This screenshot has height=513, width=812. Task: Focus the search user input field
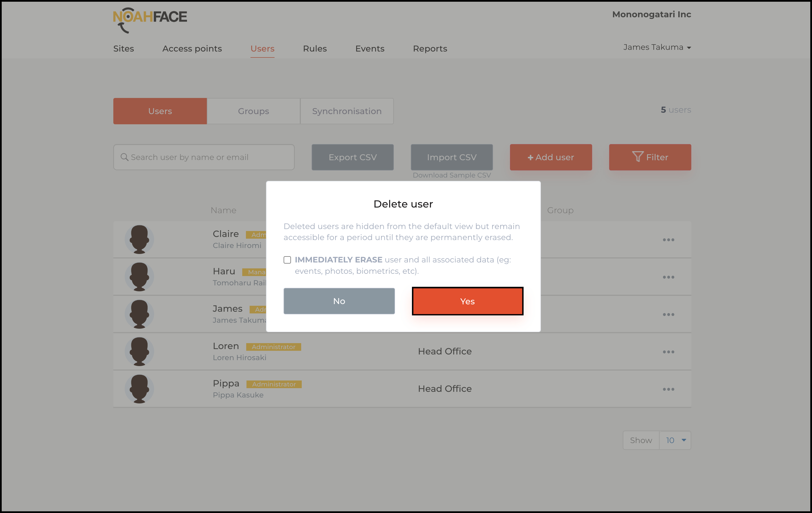pyautogui.click(x=204, y=157)
